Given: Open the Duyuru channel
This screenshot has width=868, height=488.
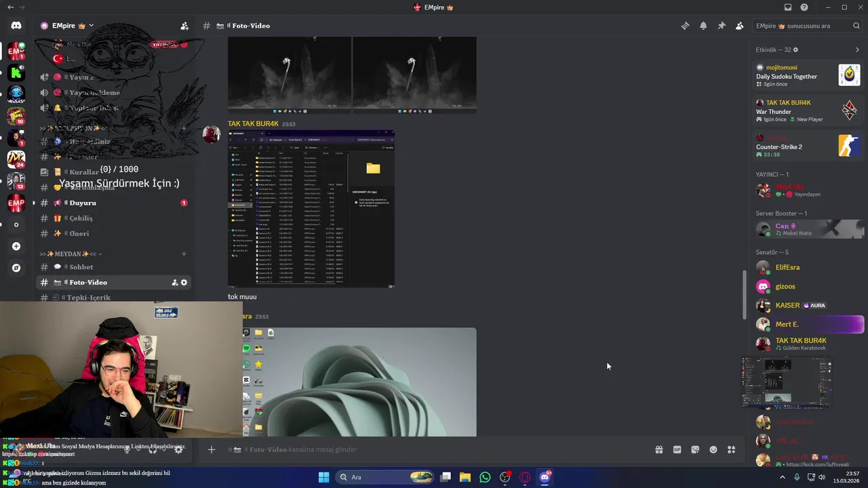Looking at the screenshot, I should pyautogui.click(x=113, y=203).
